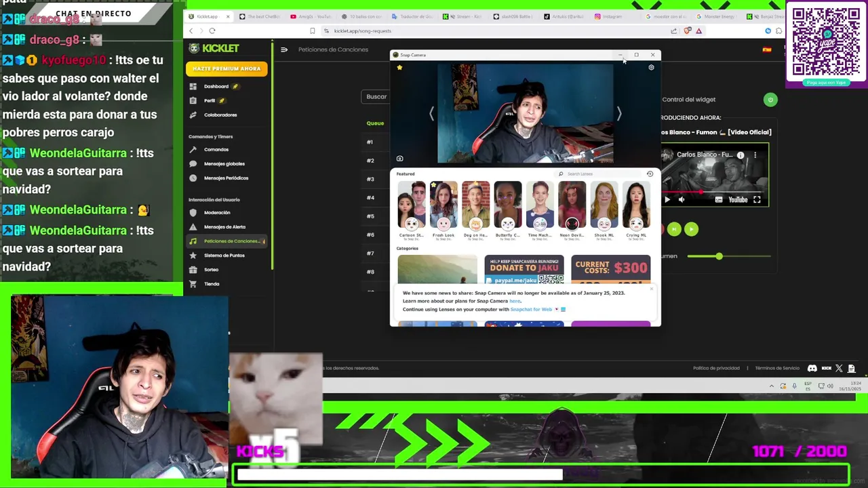Click Buscar search field in queue

pyautogui.click(x=375, y=96)
